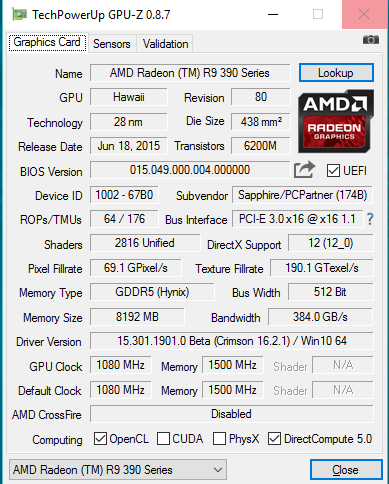Click the BIOS Version field
The image size is (389, 484).
pos(190,170)
